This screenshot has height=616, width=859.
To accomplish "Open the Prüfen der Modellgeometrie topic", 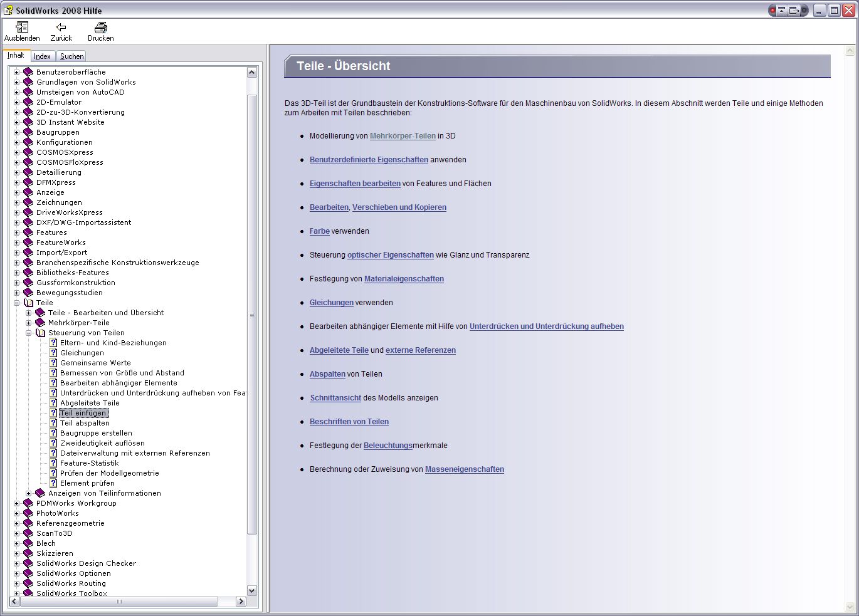I will click(x=110, y=473).
